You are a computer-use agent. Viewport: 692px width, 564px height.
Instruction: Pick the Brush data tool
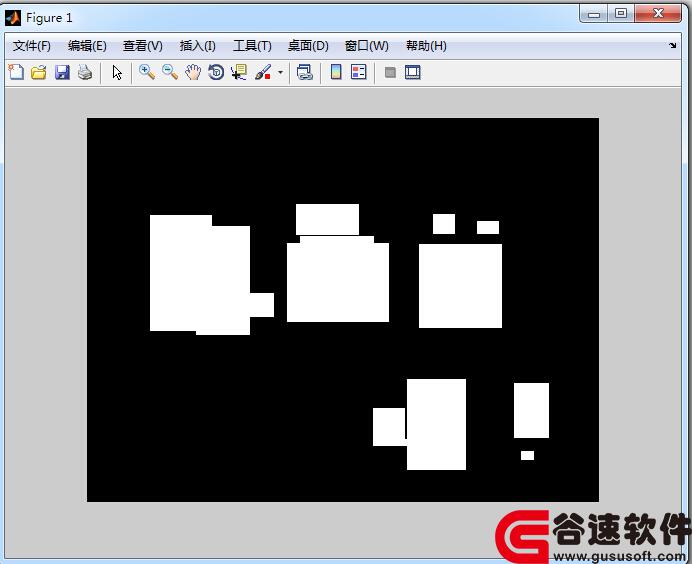[x=263, y=72]
